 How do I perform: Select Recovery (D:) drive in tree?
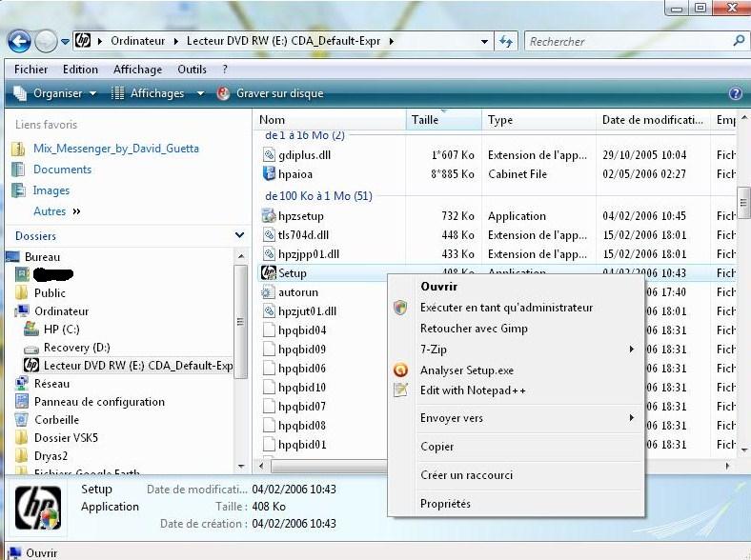click(x=76, y=348)
